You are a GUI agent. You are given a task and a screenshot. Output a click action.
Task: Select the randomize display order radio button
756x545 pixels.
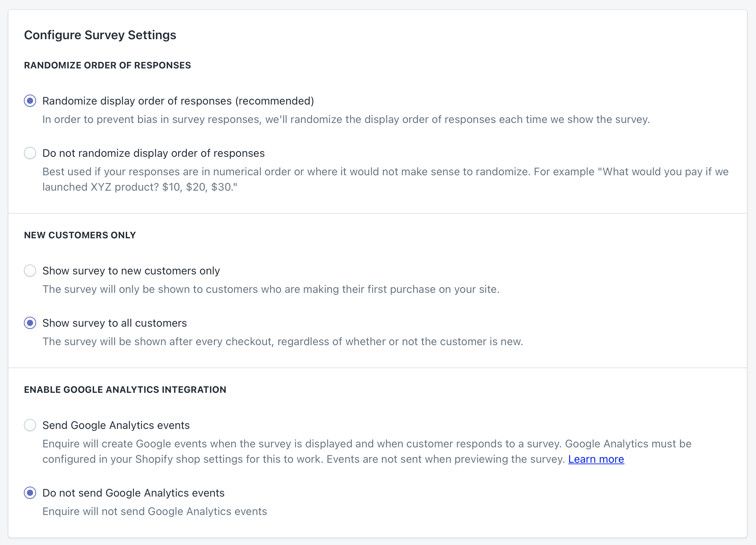(30, 101)
